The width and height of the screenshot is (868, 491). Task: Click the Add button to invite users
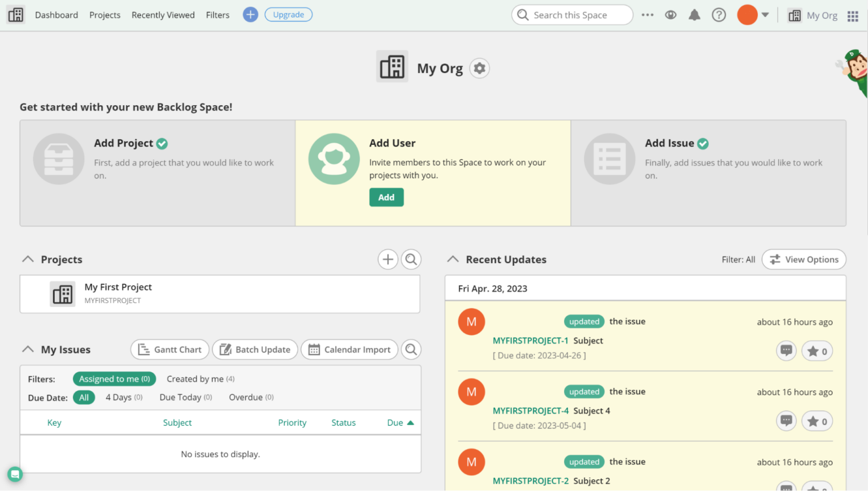click(x=386, y=197)
